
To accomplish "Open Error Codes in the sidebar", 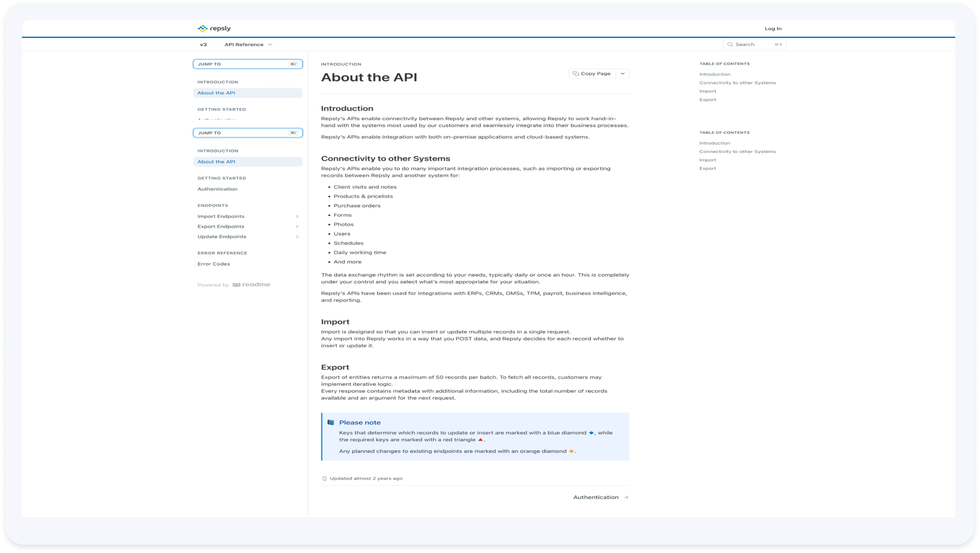I will click(214, 264).
